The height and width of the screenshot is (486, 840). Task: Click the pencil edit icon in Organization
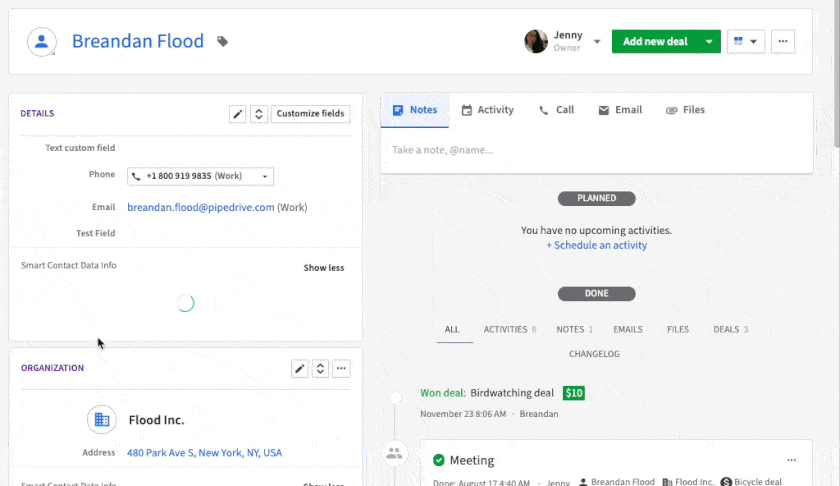(x=299, y=369)
